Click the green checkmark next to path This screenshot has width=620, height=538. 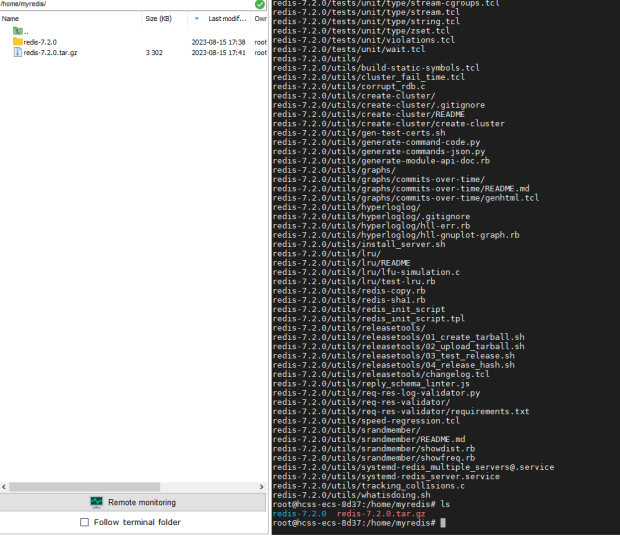coord(260,4)
